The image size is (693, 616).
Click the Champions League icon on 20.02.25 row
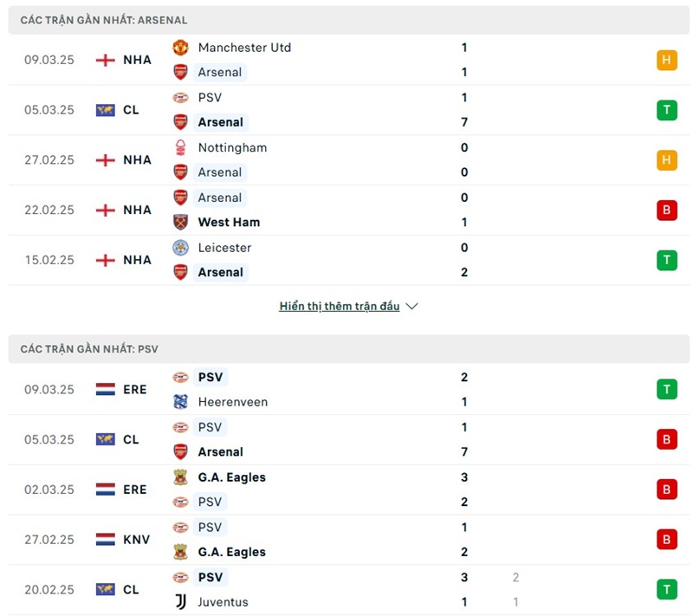[x=106, y=590]
